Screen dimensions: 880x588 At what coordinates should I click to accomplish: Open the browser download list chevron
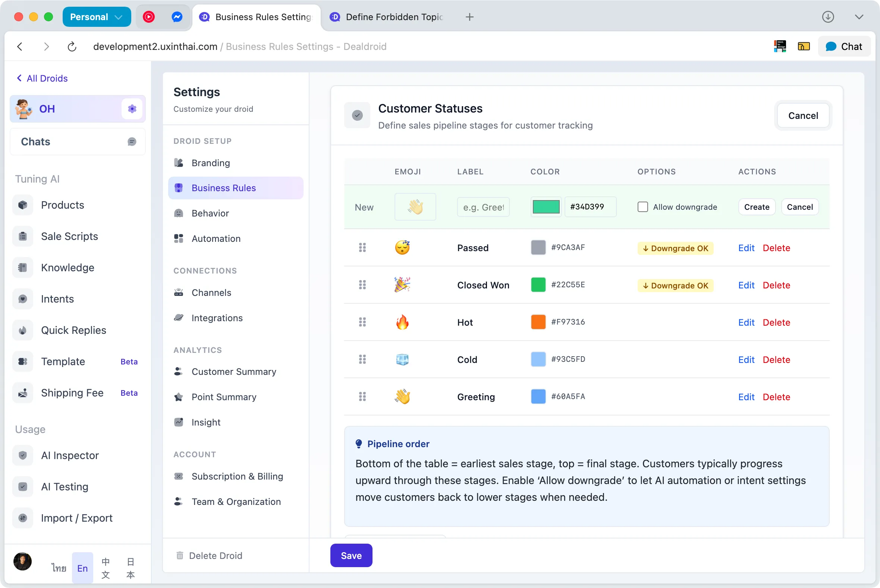[x=859, y=17]
